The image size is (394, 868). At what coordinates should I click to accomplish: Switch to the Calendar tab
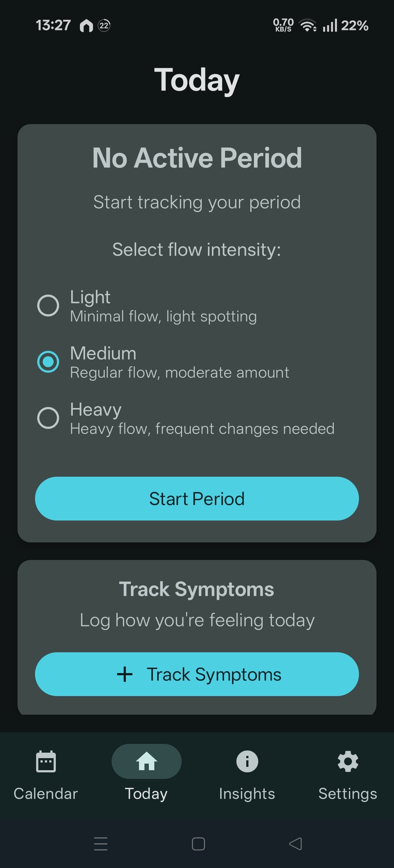click(x=46, y=793)
